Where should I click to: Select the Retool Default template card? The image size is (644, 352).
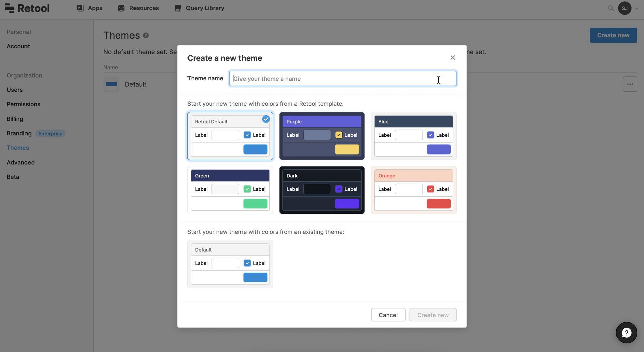(230, 136)
